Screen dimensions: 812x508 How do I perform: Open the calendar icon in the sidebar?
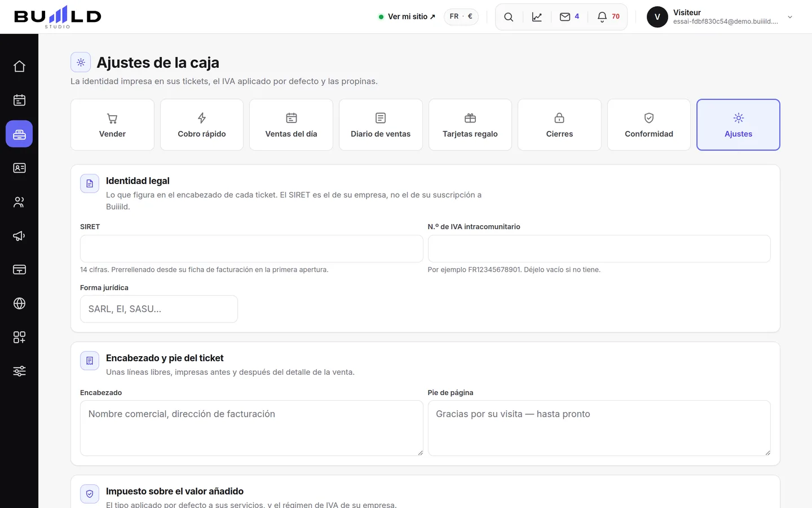click(x=19, y=100)
